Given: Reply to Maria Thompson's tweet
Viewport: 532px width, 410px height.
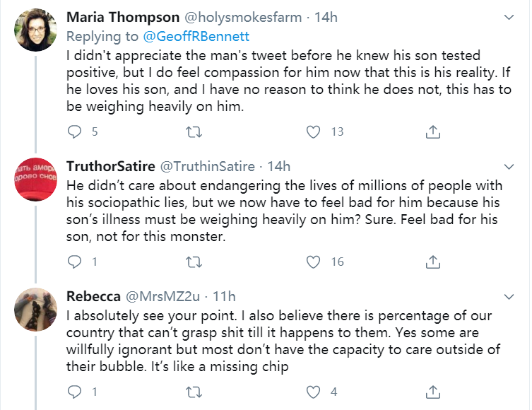Looking at the screenshot, I should pos(75,131).
